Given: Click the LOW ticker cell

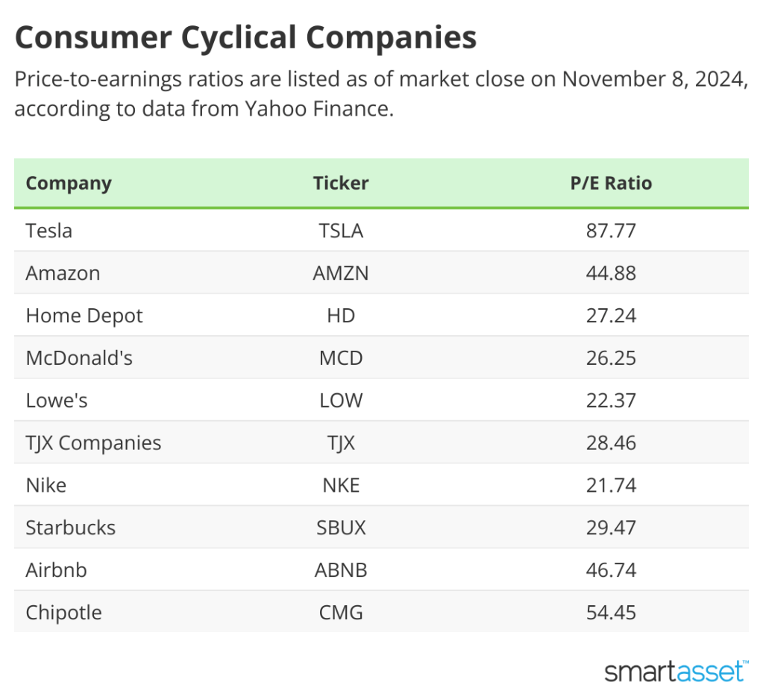Looking at the screenshot, I should click(x=341, y=401).
